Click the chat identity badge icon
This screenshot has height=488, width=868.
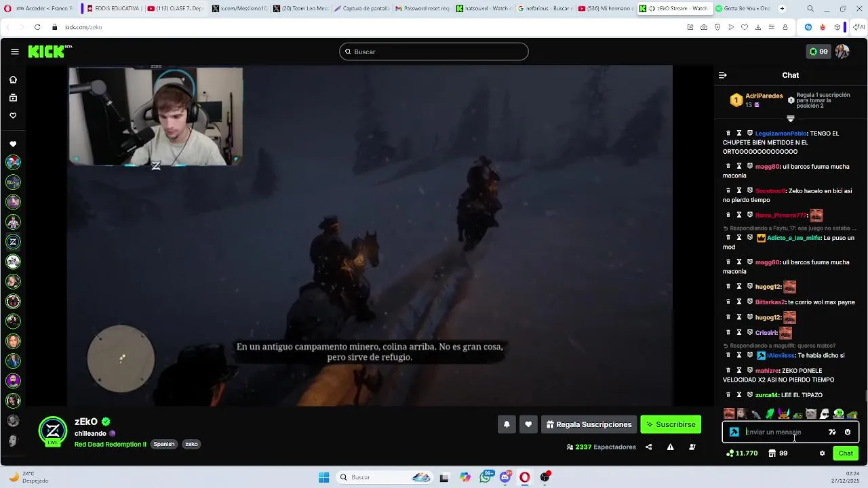pyautogui.click(x=734, y=432)
